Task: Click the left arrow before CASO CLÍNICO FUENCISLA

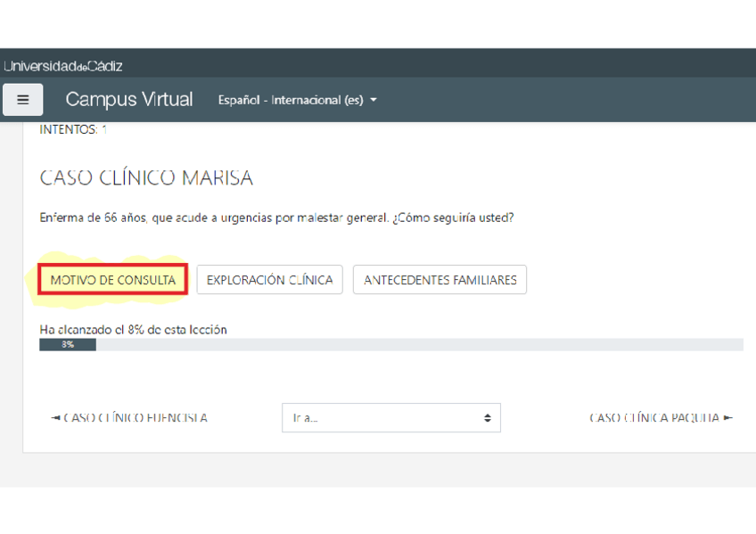Action: point(55,417)
